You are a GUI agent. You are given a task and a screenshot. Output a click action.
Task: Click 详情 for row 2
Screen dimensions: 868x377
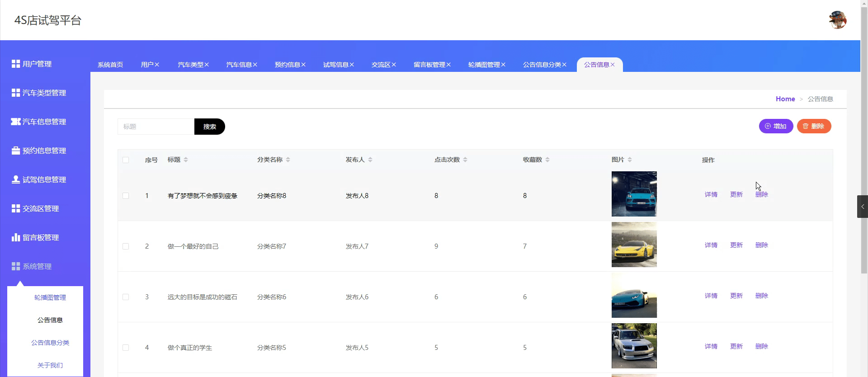pos(711,245)
